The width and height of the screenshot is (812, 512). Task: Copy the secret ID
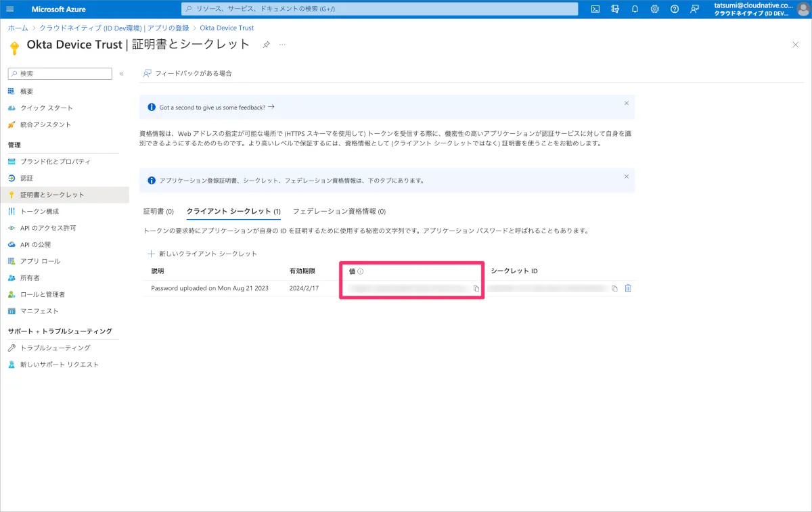click(614, 289)
